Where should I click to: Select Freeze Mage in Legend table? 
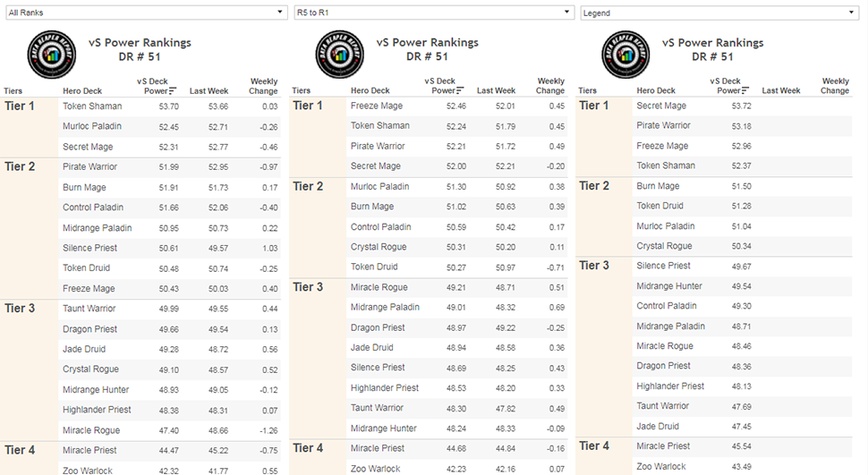click(662, 146)
